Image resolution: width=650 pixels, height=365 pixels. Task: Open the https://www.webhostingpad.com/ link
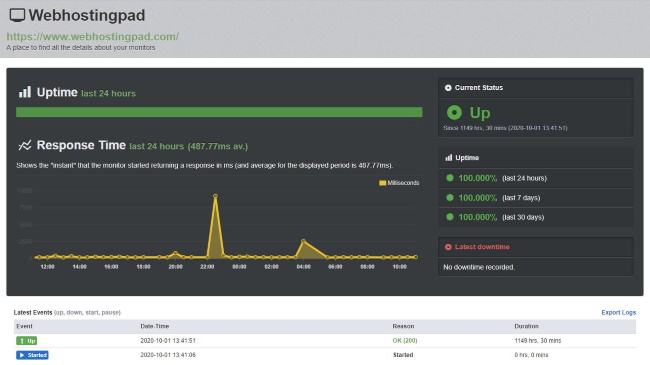coord(92,36)
